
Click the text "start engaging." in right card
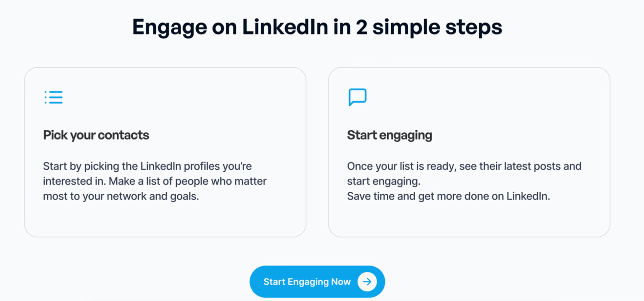coord(383,181)
